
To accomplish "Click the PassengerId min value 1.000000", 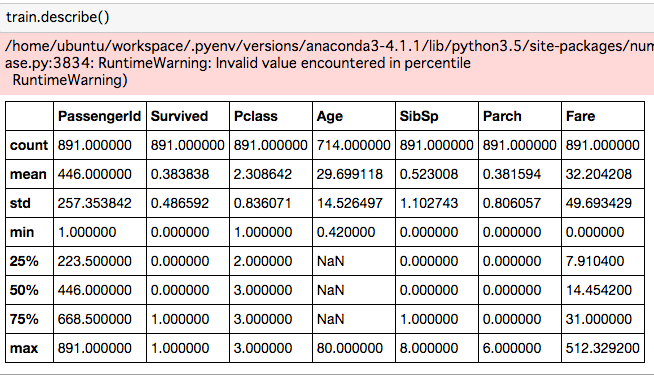I will [87, 232].
